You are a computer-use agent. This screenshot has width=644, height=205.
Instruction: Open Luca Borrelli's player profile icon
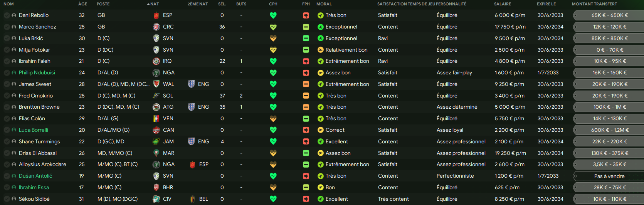tap(14, 130)
